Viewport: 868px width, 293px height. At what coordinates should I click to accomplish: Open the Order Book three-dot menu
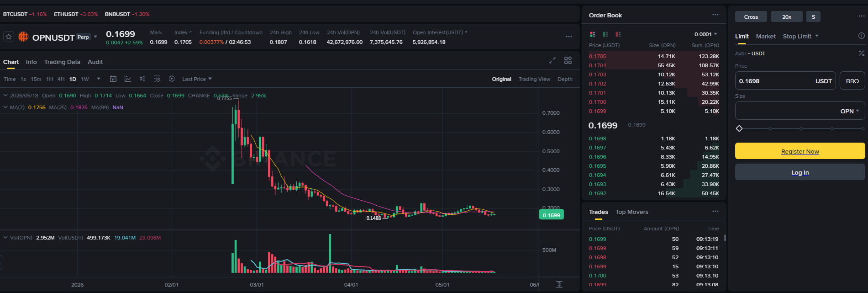[x=715, y=15]
